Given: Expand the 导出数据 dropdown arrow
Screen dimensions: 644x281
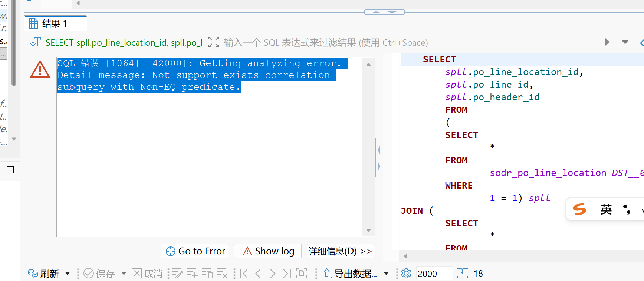Looking at the screenshot, I should coord(386,274).
